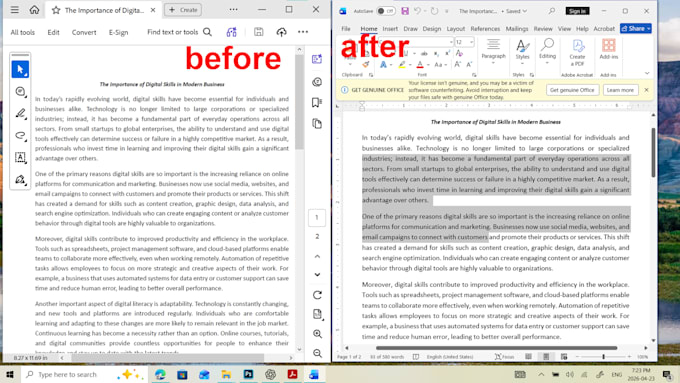Click the Word vertical scrollbar thumb
680x383 pixels.
click(653, 152)
